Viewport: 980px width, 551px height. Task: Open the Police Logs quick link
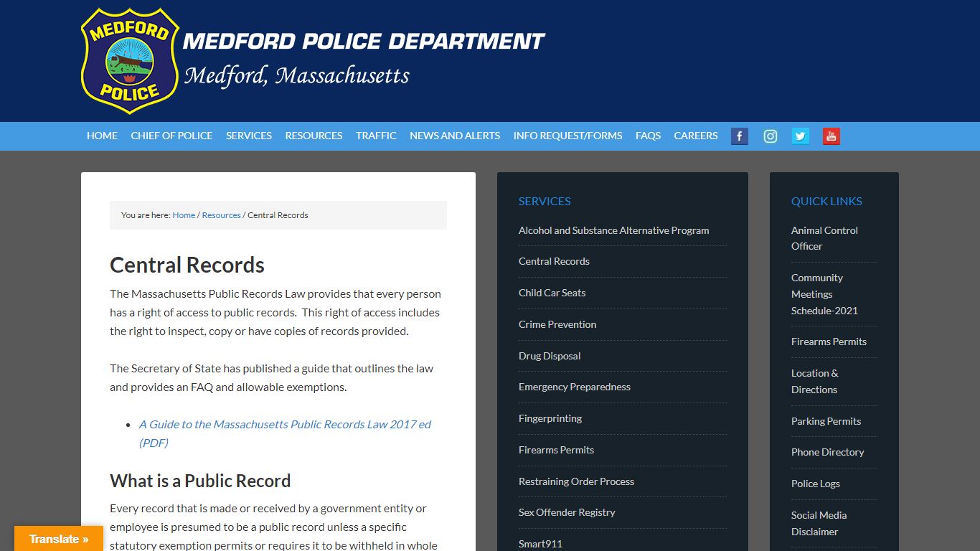[x=815, y=484]
